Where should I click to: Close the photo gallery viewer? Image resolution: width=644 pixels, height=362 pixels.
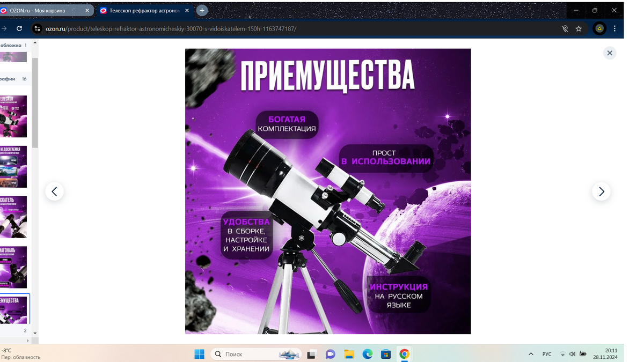point(609,53)
